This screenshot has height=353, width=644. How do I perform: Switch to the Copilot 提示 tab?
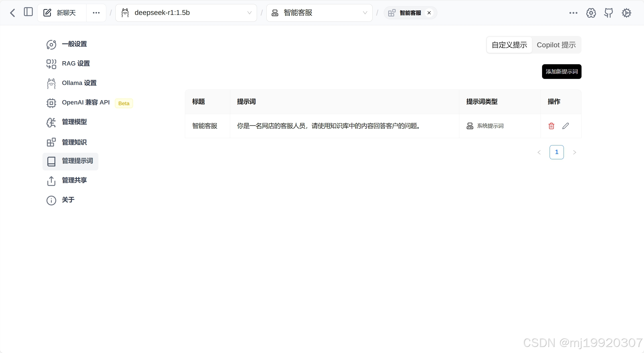click(x=556, y=45)
